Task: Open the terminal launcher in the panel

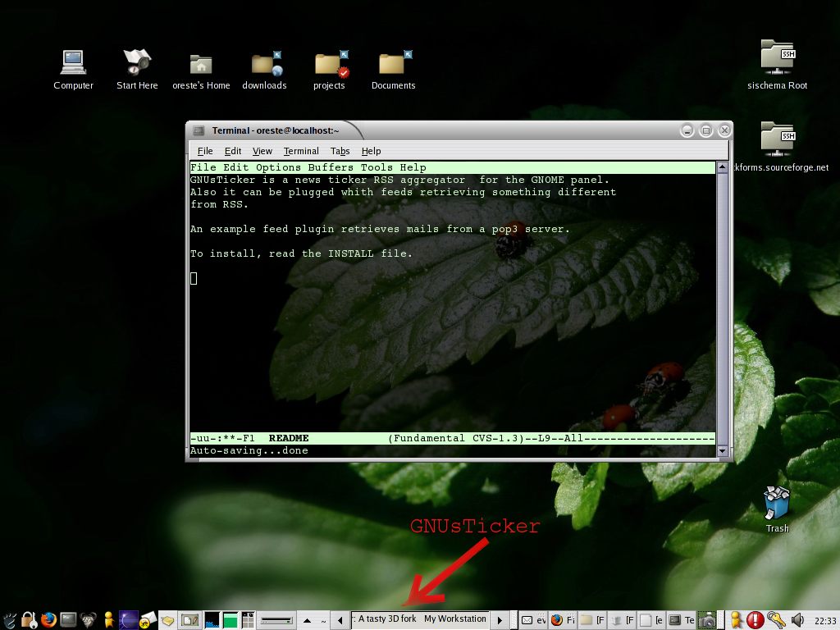Action: pyautogui.click(x=68, y=619)
